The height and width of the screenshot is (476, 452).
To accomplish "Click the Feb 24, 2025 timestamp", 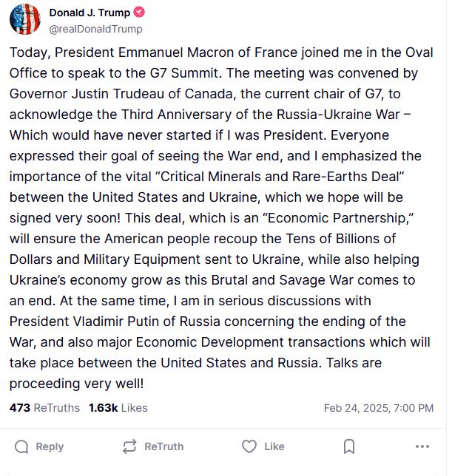I will pos(379,408).
